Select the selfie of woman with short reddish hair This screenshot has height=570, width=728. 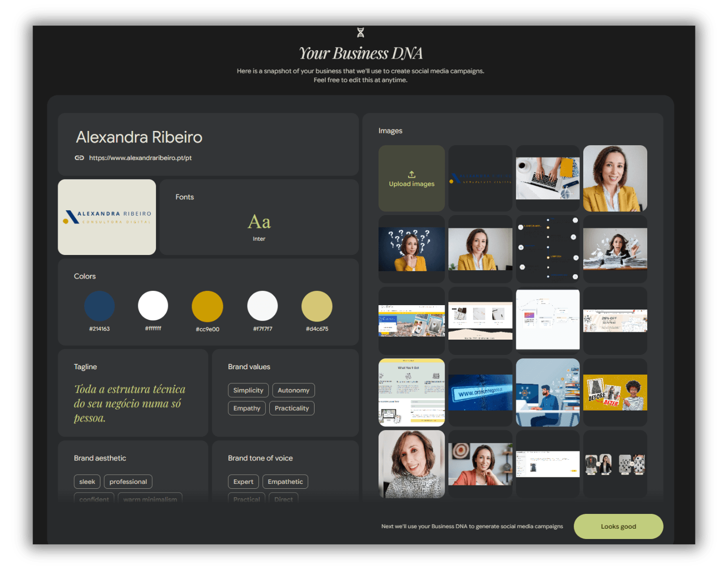(x=411, y=464)
